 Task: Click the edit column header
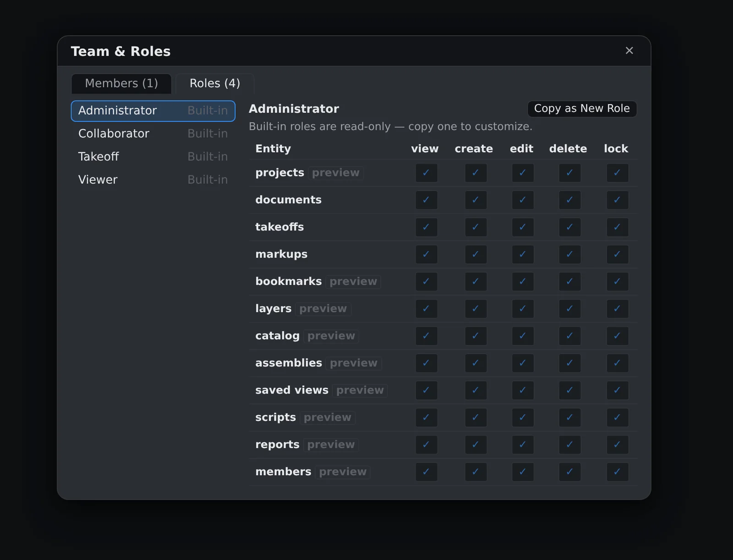pos(521,149)
